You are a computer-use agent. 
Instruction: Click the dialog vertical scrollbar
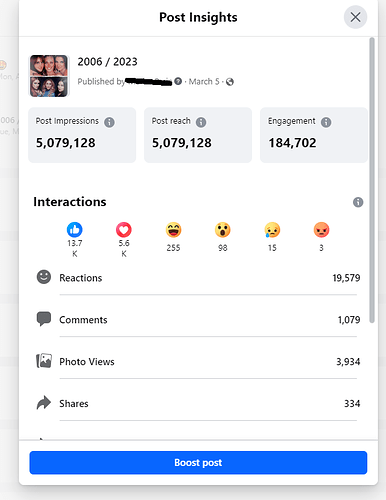click(x=372, y=180)
